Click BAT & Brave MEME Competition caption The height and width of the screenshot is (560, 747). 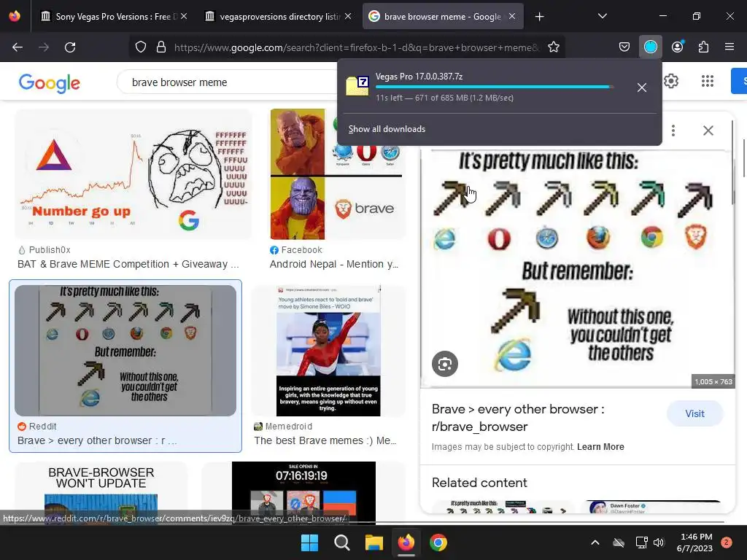(x=128, y=264)
